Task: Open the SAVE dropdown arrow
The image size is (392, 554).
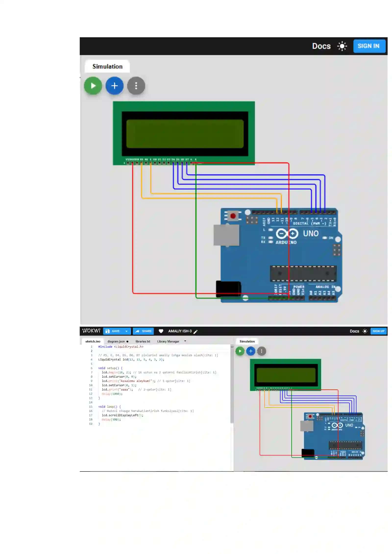Action: click(x=126, y=331)
